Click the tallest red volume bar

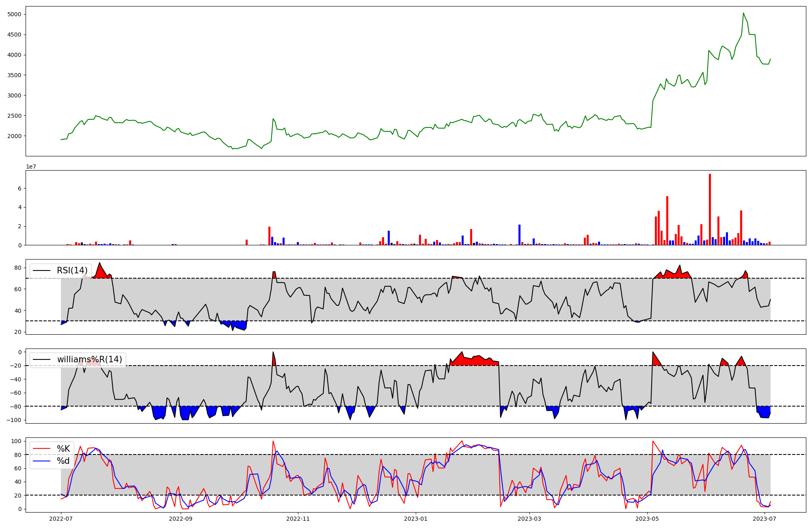coord(710,209)
